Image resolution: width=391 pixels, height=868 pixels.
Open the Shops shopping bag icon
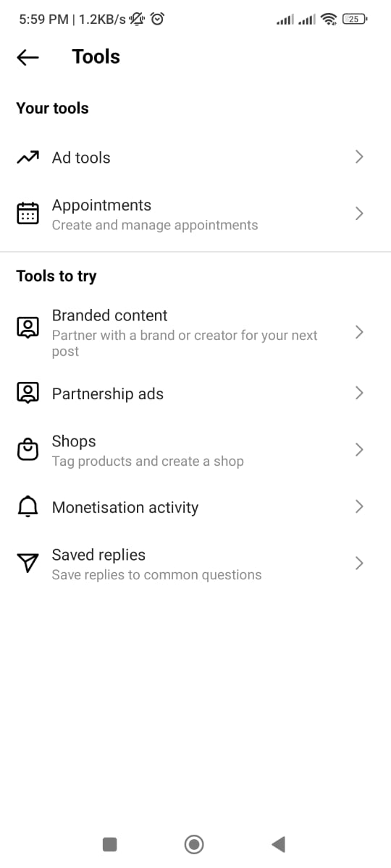click(28, 450)
